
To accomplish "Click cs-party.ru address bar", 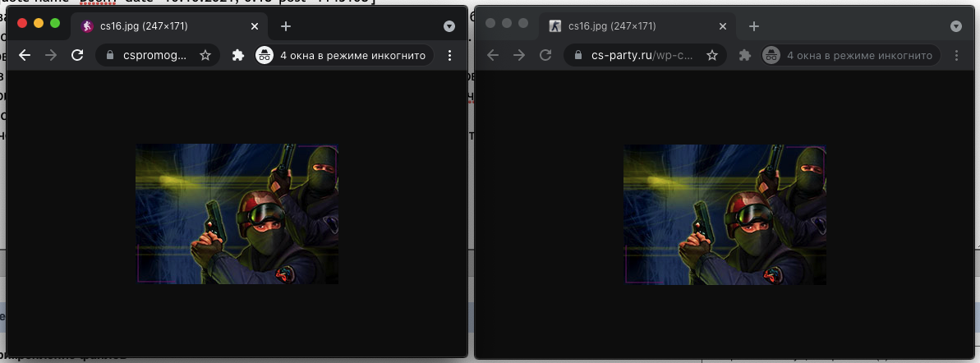I will pos(645,56).
